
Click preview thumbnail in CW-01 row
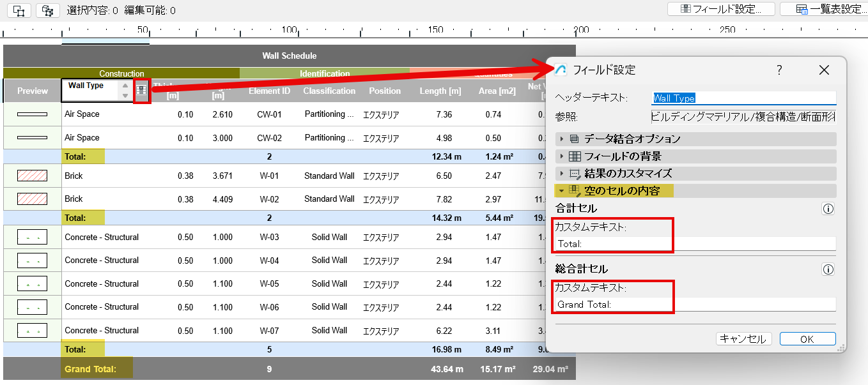32,114
